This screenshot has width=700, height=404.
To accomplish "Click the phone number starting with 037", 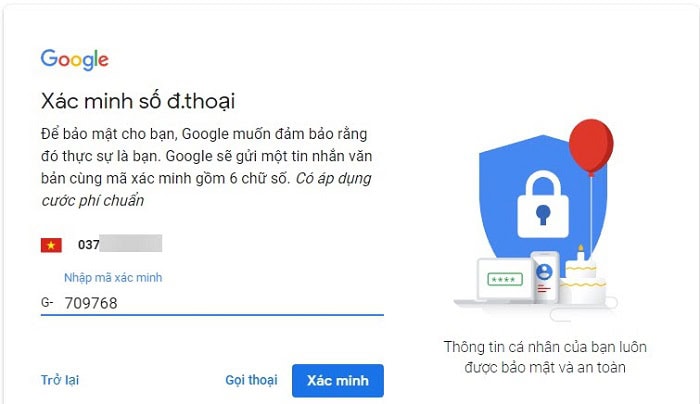I will 120,244.
